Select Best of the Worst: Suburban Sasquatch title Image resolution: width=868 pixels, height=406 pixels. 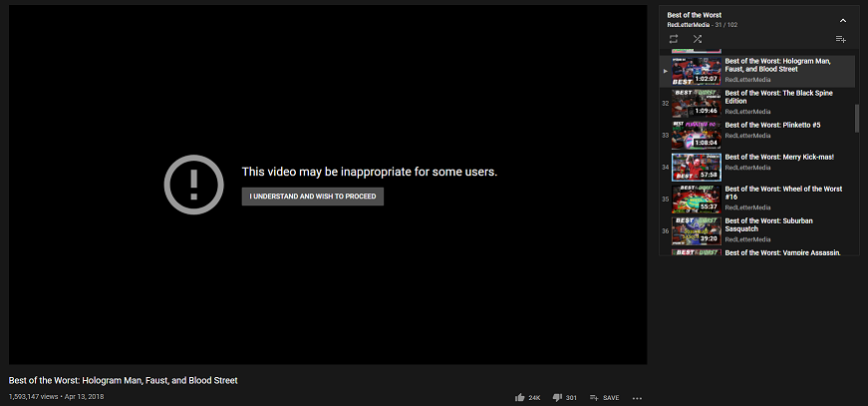click(769, 224)
